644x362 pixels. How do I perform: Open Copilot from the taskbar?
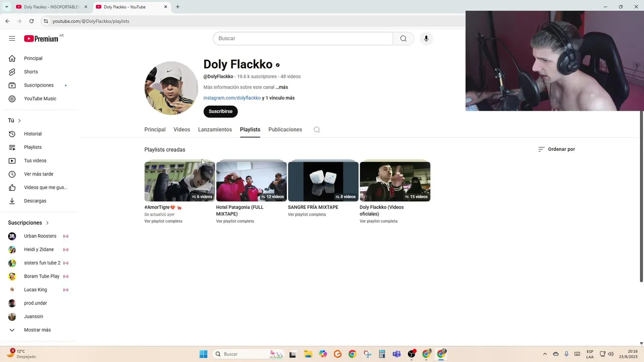[x=323, y=354]
